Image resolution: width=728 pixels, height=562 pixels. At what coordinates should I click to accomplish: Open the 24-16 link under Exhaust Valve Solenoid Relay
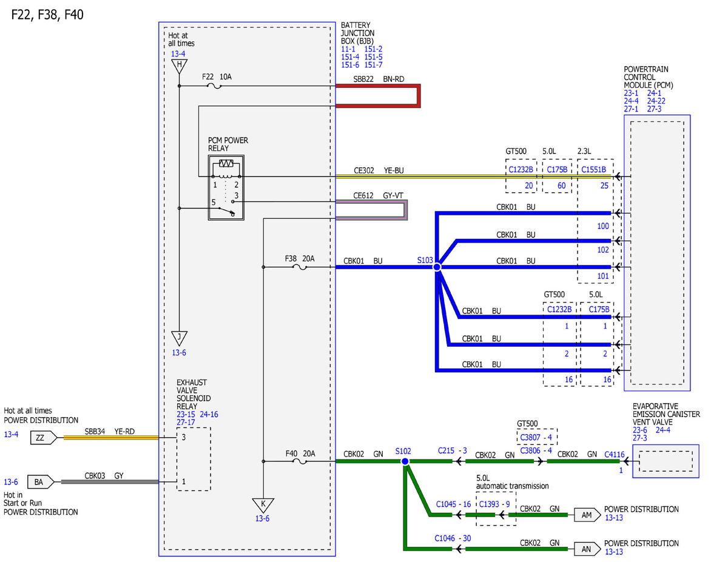pos(209,414)
